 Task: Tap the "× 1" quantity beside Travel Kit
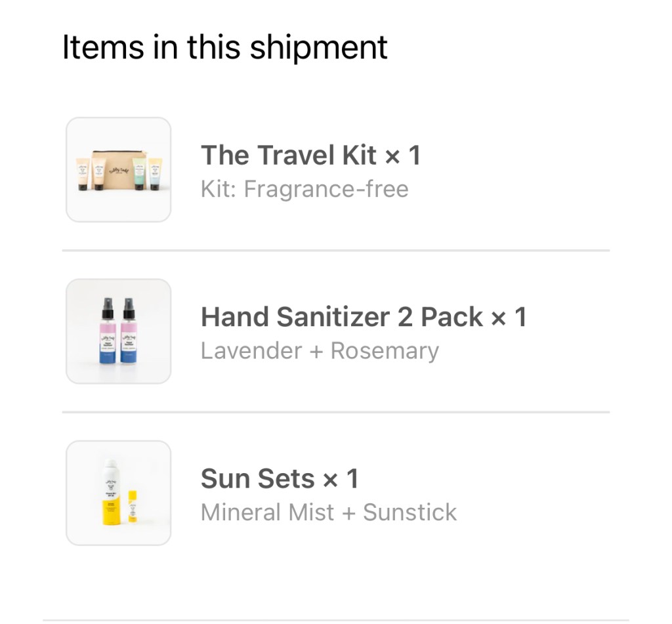point(402,156)
